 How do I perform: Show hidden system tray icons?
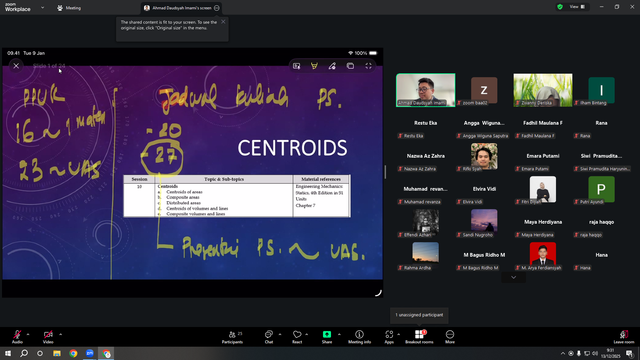[563, 353]
